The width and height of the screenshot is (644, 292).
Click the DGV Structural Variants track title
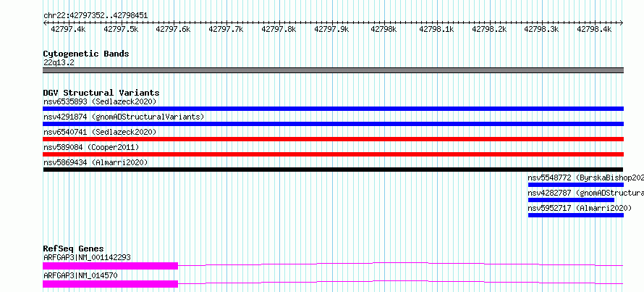101,93
